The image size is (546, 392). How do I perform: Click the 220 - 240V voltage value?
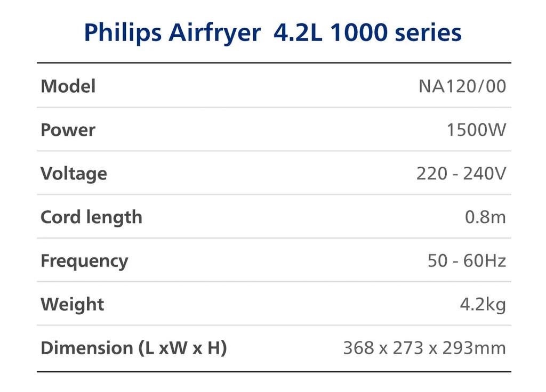(461, 174)
